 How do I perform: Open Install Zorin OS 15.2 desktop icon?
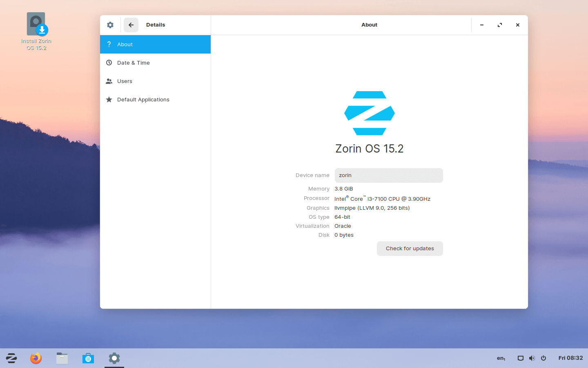tap(36, 31)
